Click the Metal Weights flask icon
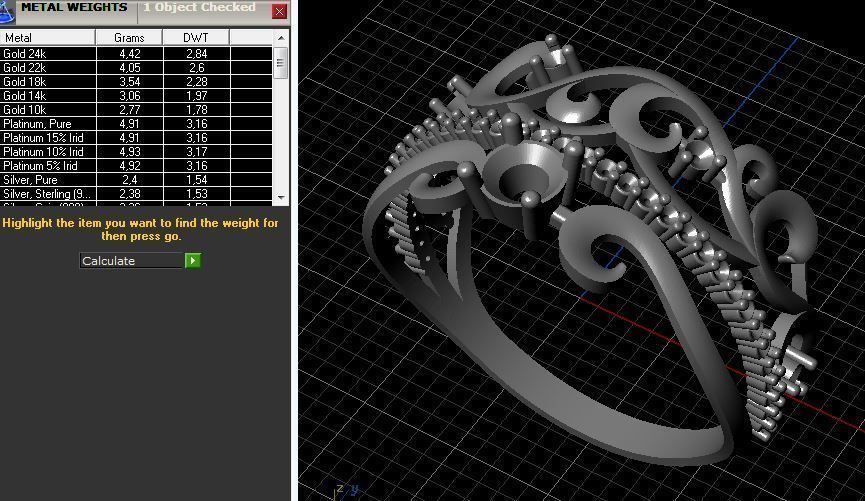The height and width of the screenshot is (501, 865). (x=7, y=12)
